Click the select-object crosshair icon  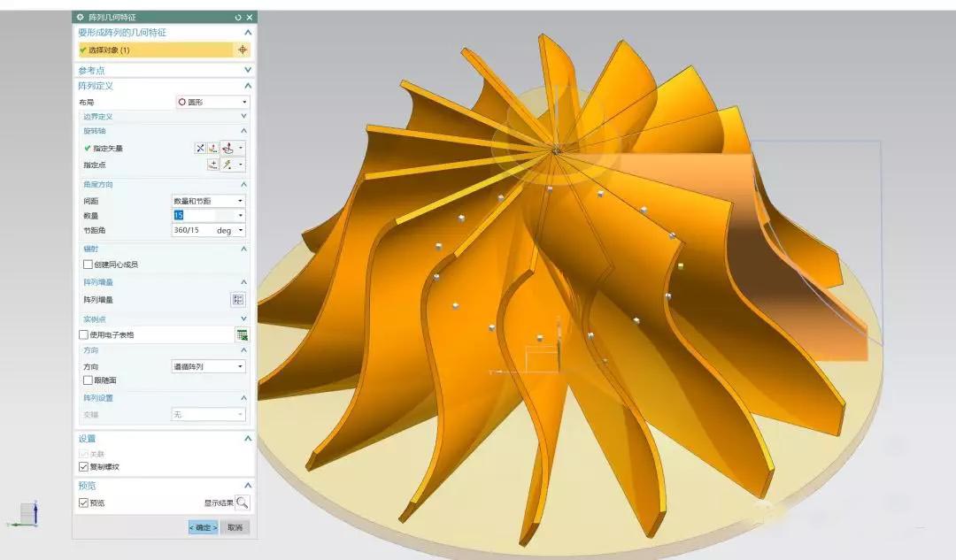click(x=243, y=50)
